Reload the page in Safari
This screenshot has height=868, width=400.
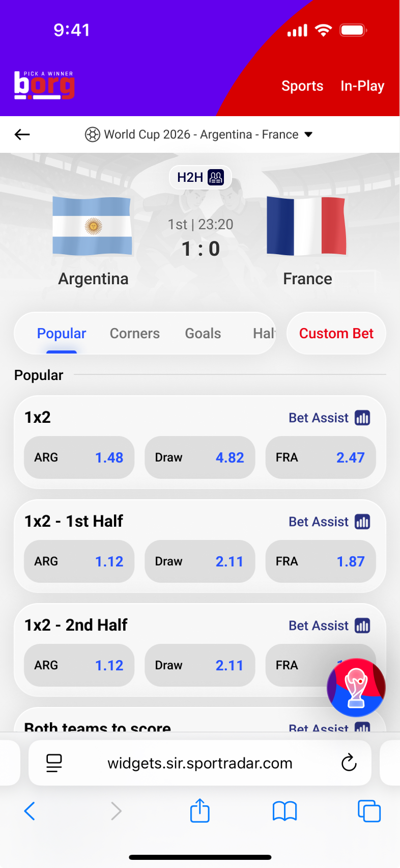[x=349, y=763]
